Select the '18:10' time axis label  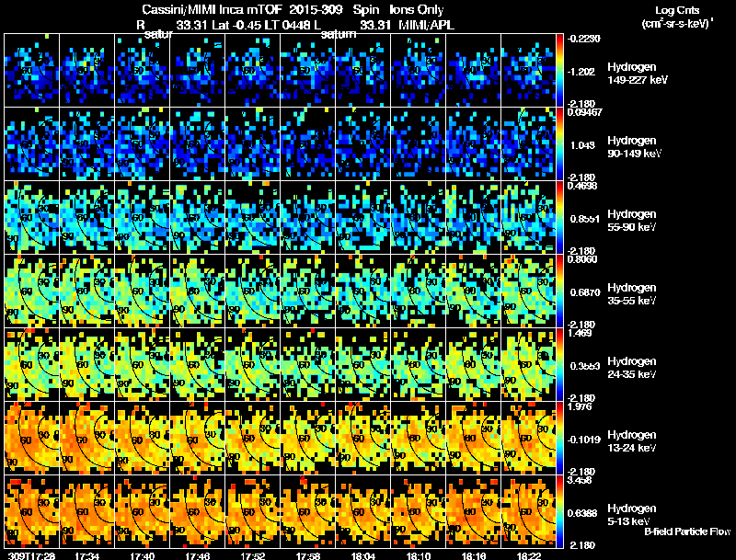pos(419,555)
